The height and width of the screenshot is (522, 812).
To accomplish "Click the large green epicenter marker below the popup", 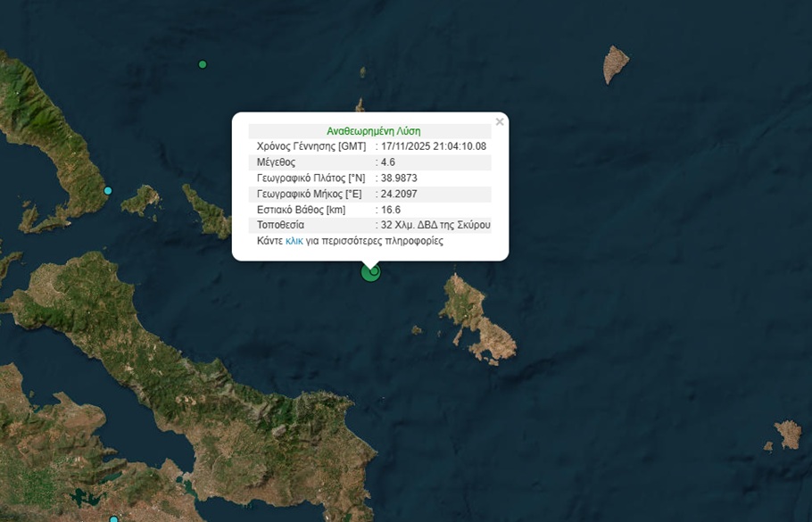I will coord(369,272).
